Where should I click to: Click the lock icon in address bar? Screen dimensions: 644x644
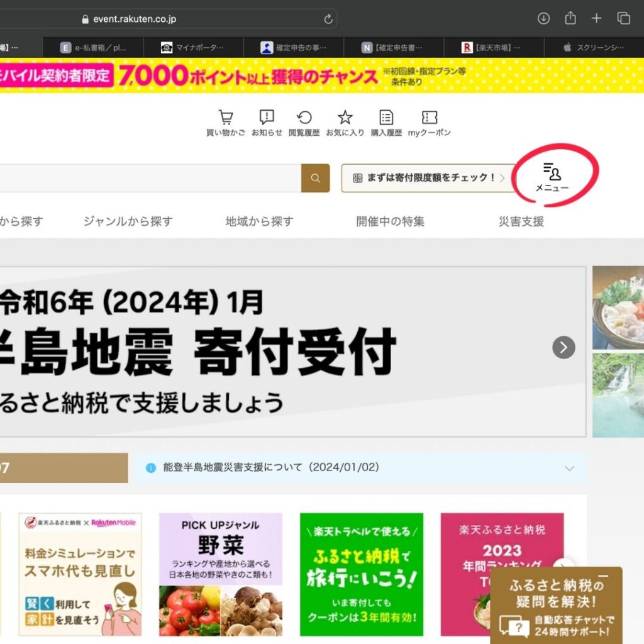[x=86, y=19]
